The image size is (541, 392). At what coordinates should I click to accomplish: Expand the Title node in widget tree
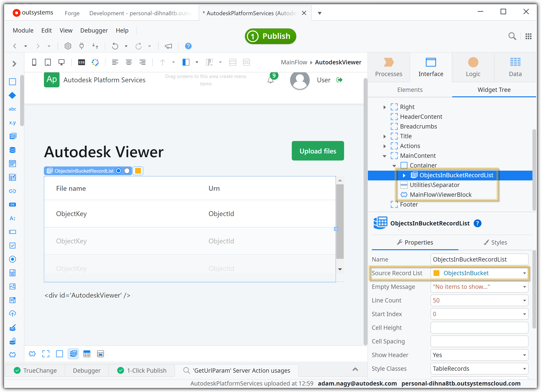(384, 137)
